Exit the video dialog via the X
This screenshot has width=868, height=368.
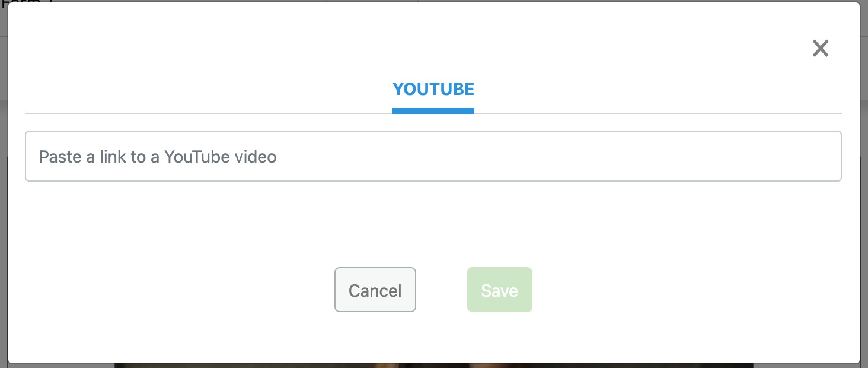[820, 48]
